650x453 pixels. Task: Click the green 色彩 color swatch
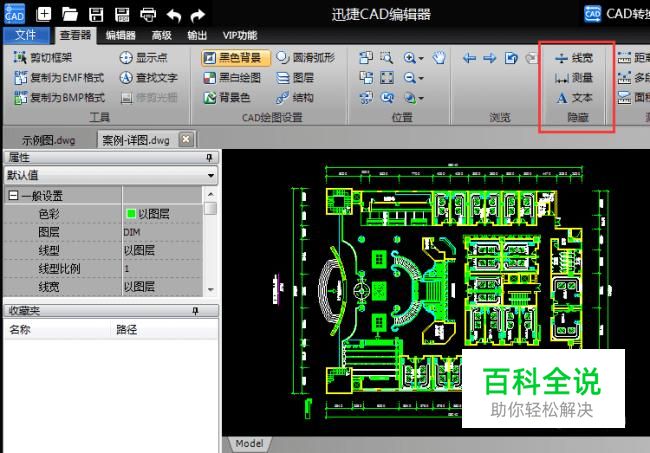[131, 213]
